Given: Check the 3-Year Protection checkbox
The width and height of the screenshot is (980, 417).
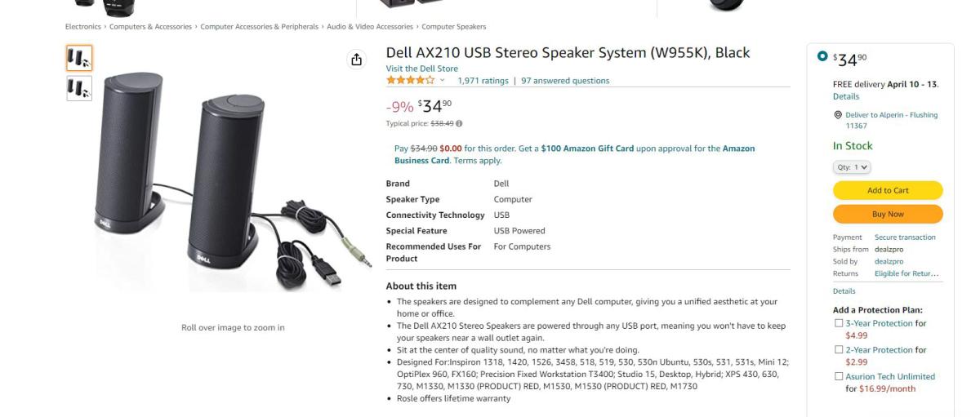Looking at the screenshot, I should tap(839, 323).
